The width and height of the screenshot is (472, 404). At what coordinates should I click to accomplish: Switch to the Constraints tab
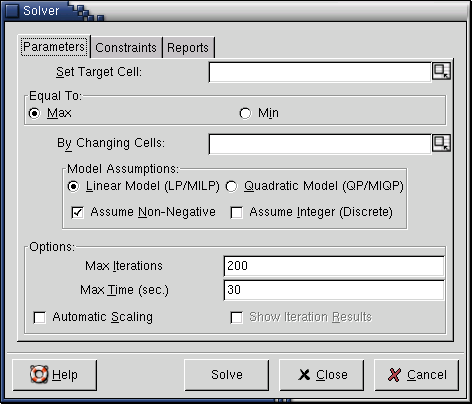point(126,47)
